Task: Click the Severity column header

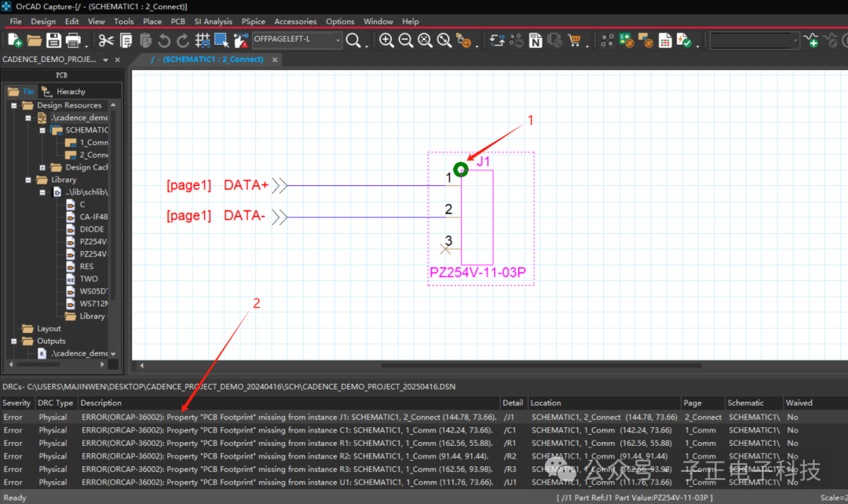Action: click(x=16, y=403)
